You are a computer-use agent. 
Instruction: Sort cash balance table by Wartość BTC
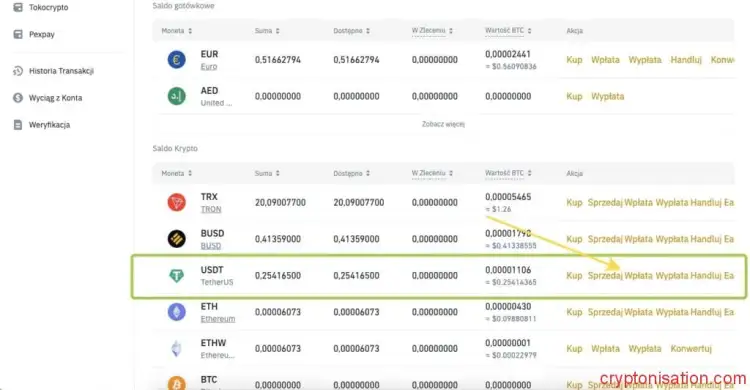point(508,31)
